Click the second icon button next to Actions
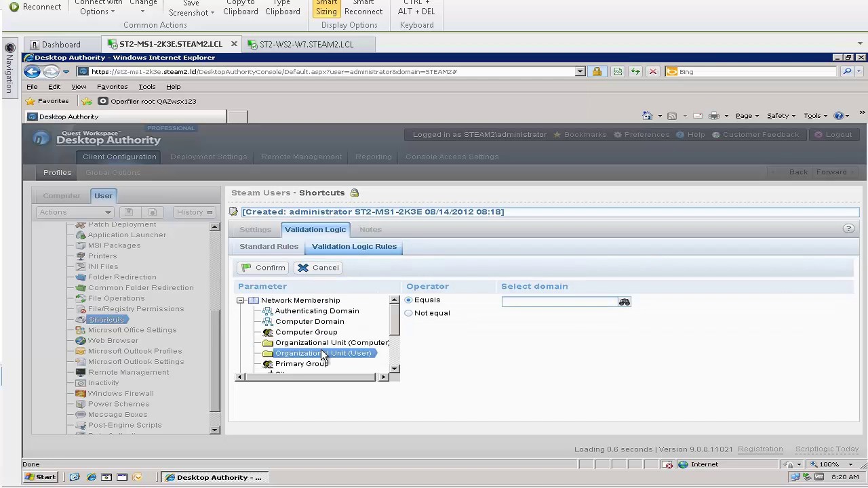The image size is (868, 488). 153,212
